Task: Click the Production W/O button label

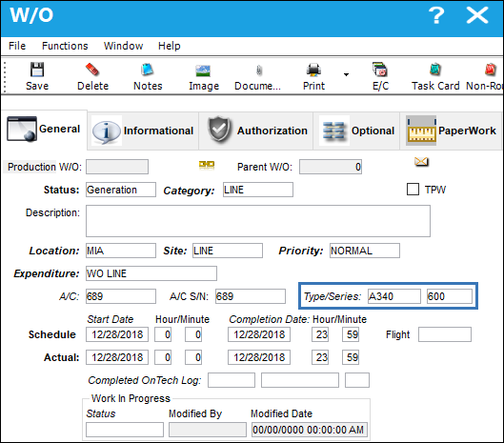Action: coord(30,167)
